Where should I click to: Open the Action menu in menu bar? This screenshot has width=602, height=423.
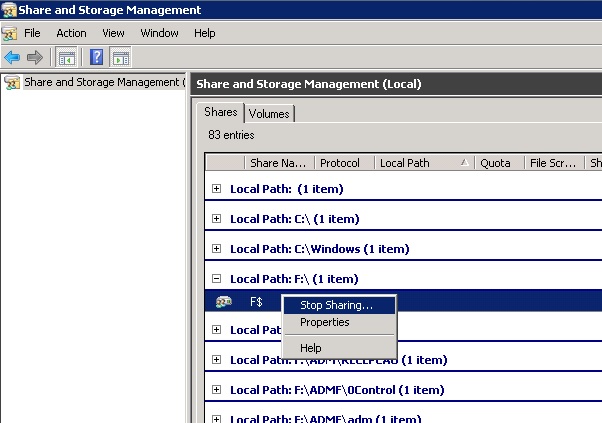[71, 33]
